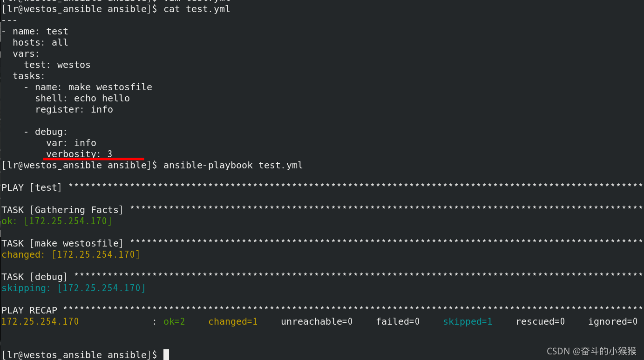Select the '- name: test' line
The image size is (644, 360).
(x=35, y=31)
